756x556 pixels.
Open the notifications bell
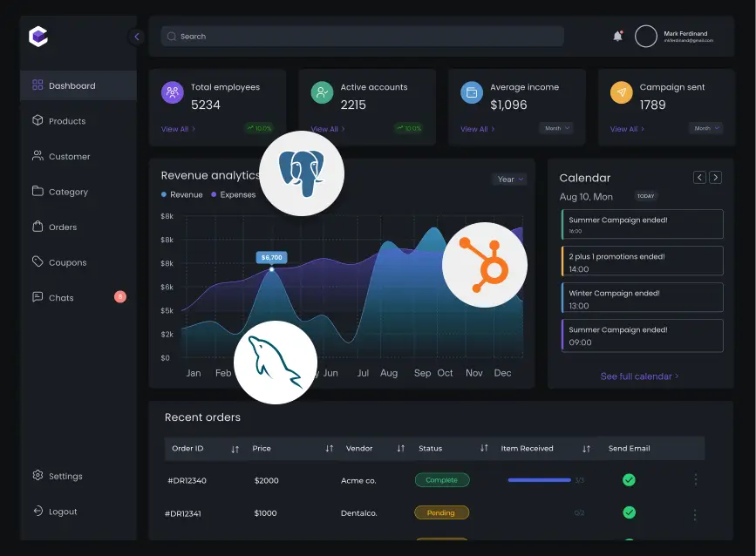click(617, 36)
